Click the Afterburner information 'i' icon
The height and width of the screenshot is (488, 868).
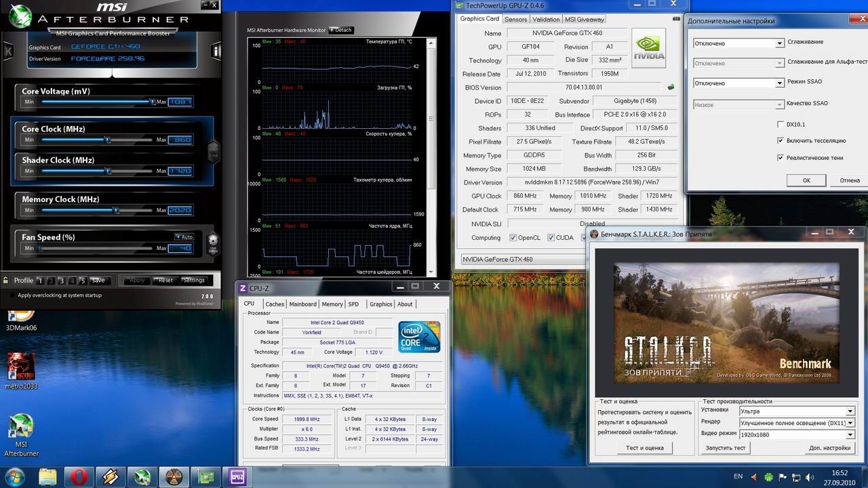pyautogui.click(x=216, y=51)
